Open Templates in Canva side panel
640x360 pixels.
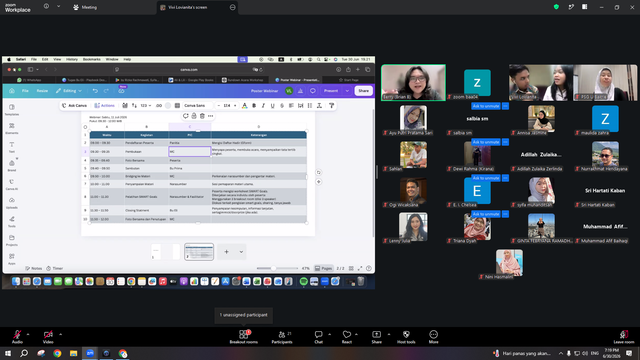coord(12,109)
